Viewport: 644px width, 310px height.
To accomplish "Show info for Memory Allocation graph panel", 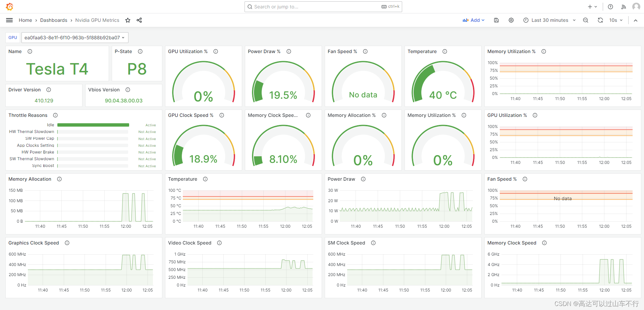I will point(59,179).
